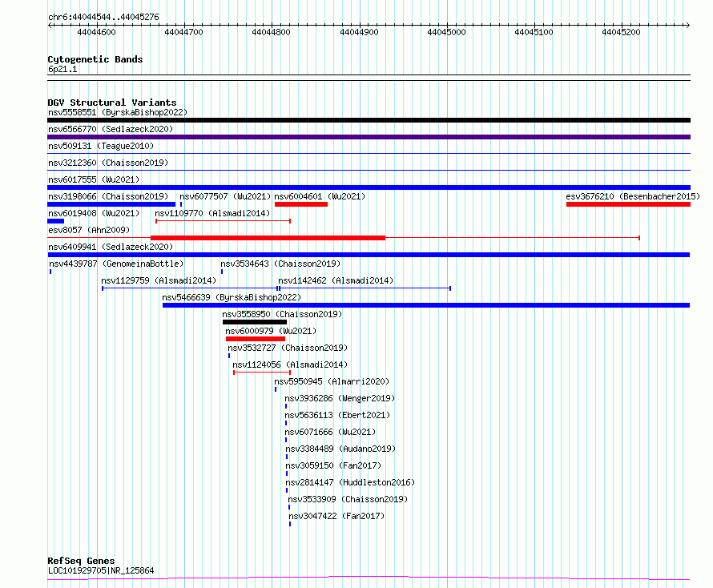Click the blue nsv3198066 feature bar
Image resolution: width=713 pixels, height=588 pixels.
(x=111, y=204)
